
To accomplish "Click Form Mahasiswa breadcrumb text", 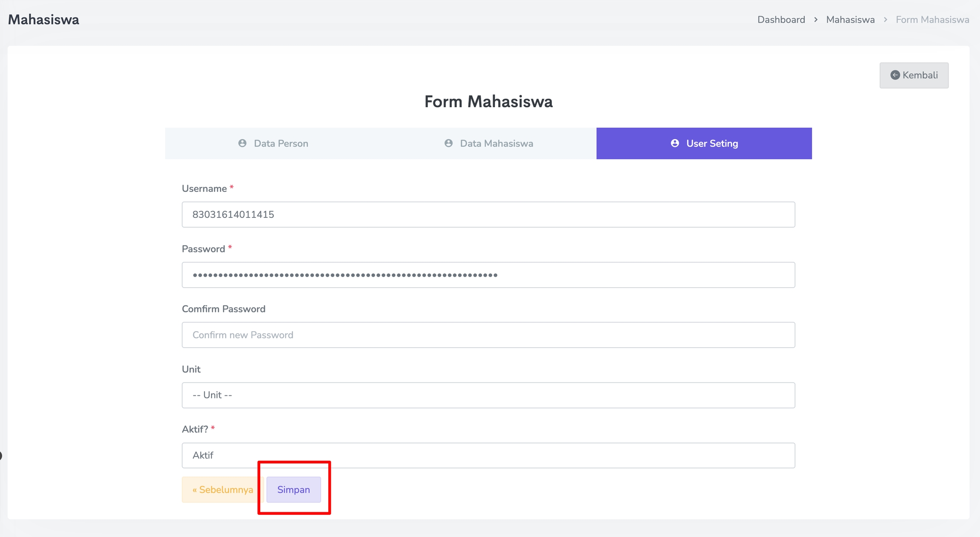I will pos(932,20).
